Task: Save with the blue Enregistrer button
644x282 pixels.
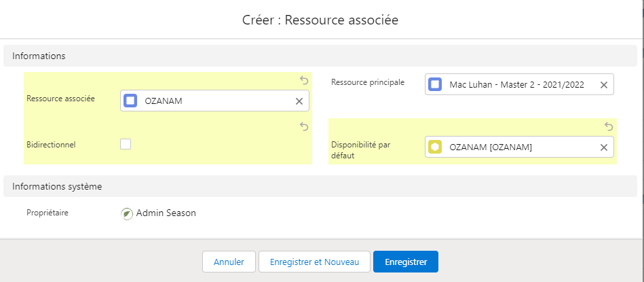Action: [x=405, y=262]
